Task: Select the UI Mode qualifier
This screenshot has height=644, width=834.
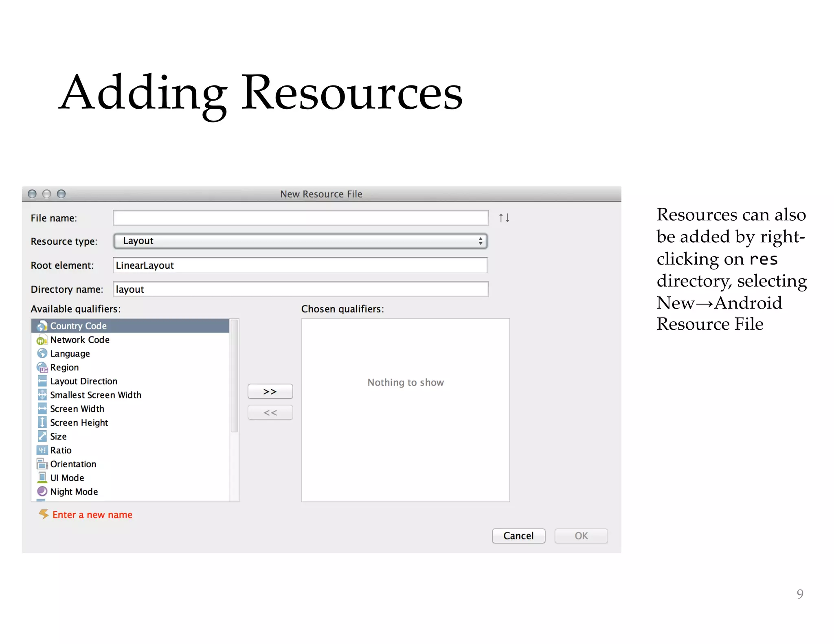Action: pyautogui.click(x=130, y=478)
